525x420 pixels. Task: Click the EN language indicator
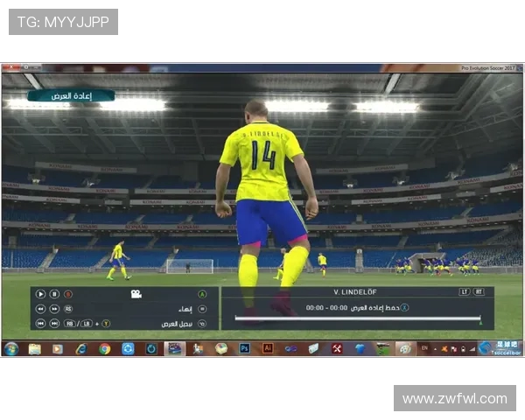click(x=424, y=348)
